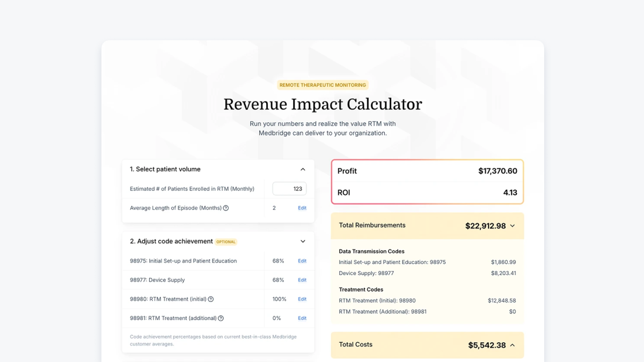Collapse the Select patient volume section chevron
The width and height of the screenshot is (644, 362).
click(x=303, y=169)
